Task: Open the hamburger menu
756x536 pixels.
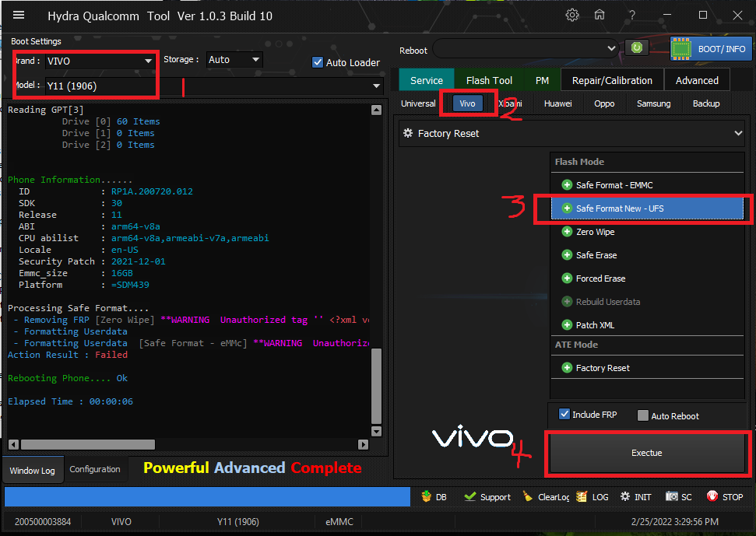Action: pyautogui.click(x=19, y=15)
